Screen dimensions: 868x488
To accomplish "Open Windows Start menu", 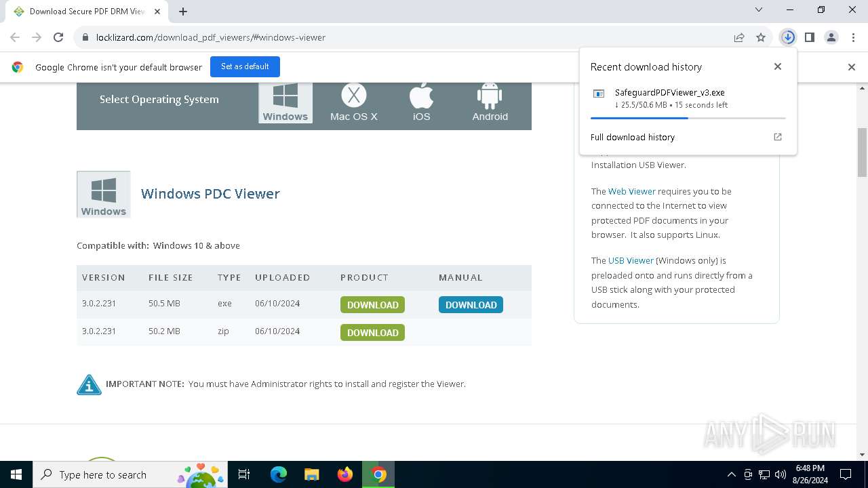I will point(16,474).
